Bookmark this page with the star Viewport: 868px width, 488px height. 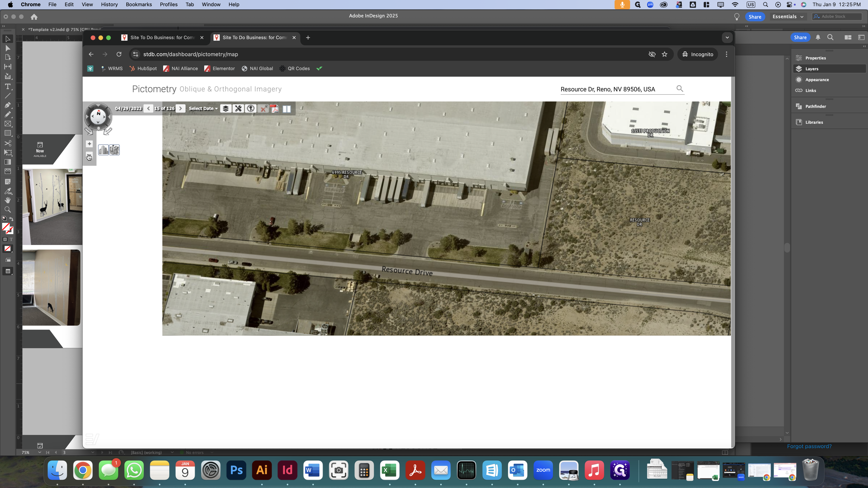[665, 54]
